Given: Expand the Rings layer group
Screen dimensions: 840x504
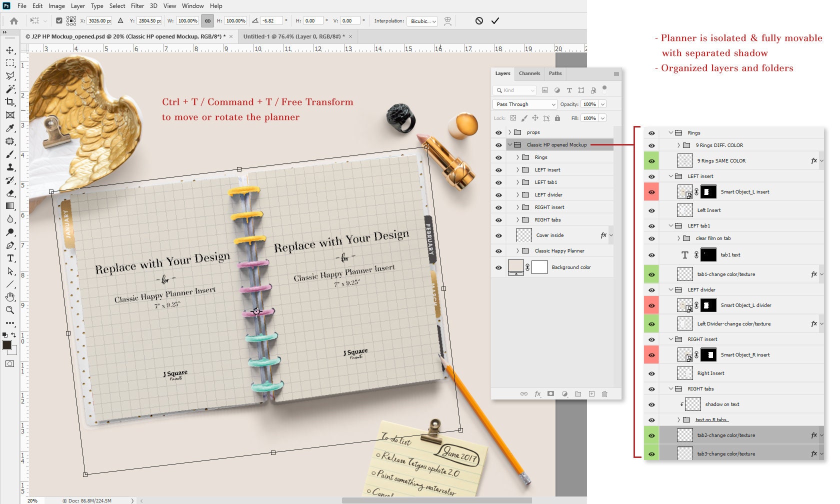Looking at the screenshot, I should pos(517,157).
